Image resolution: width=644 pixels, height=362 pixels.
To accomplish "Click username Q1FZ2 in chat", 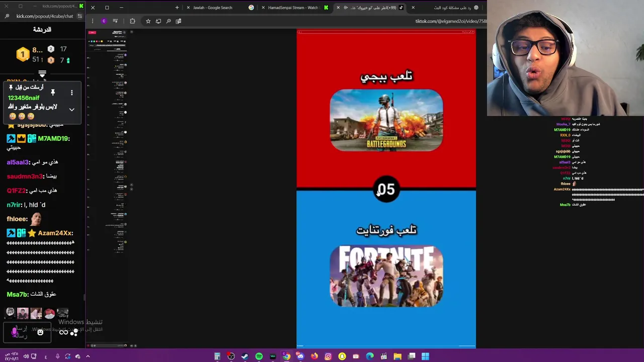I will click(16, 191).
